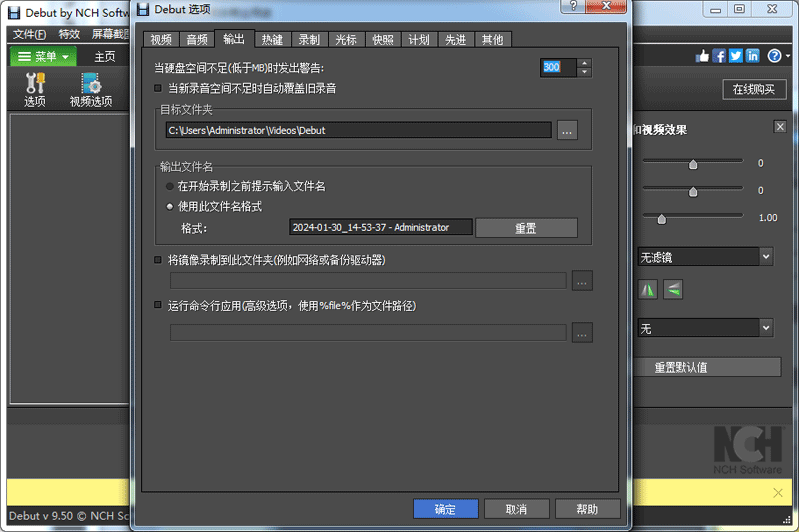
Task: Open the 文件(F) menu
Action: pos(29,34)
